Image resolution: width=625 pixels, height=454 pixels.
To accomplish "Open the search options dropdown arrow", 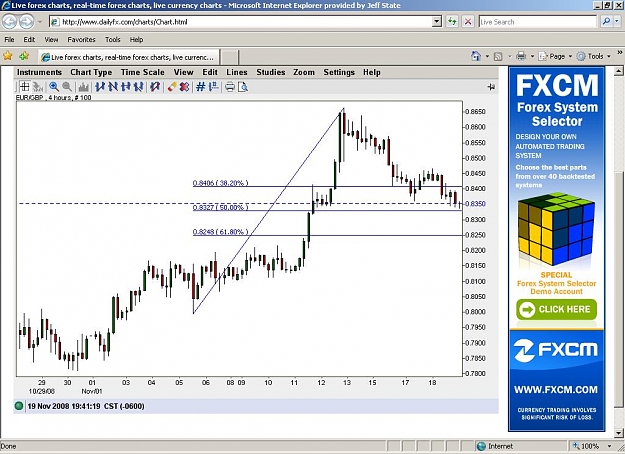I will [617, 22].
